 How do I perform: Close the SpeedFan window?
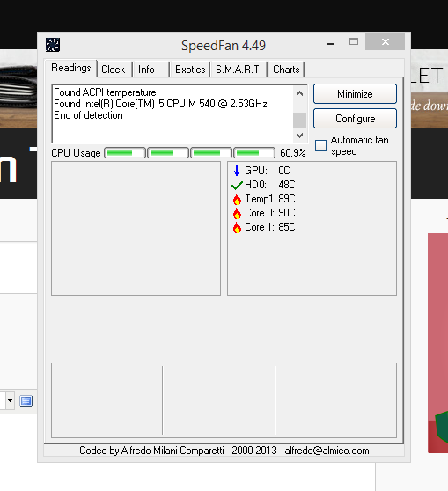[x=385, y=41]
